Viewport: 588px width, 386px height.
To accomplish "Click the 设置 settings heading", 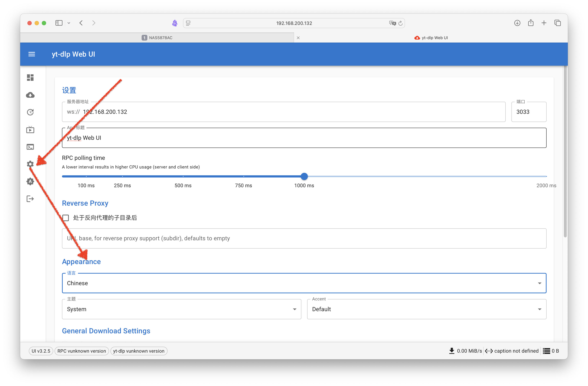I will (69, 90).
